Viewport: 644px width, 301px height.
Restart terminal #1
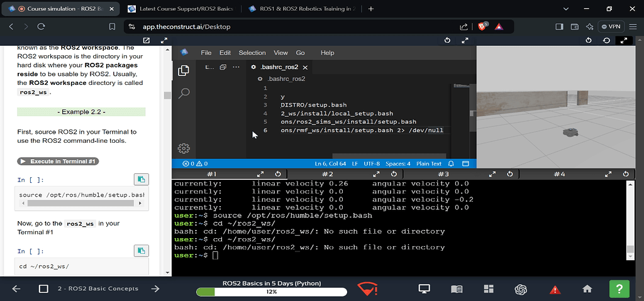pos(277,174)
